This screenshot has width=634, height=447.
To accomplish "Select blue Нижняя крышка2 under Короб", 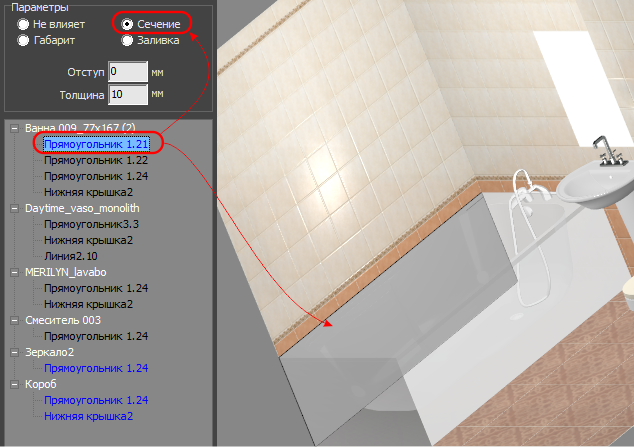I will pos(89,416).
